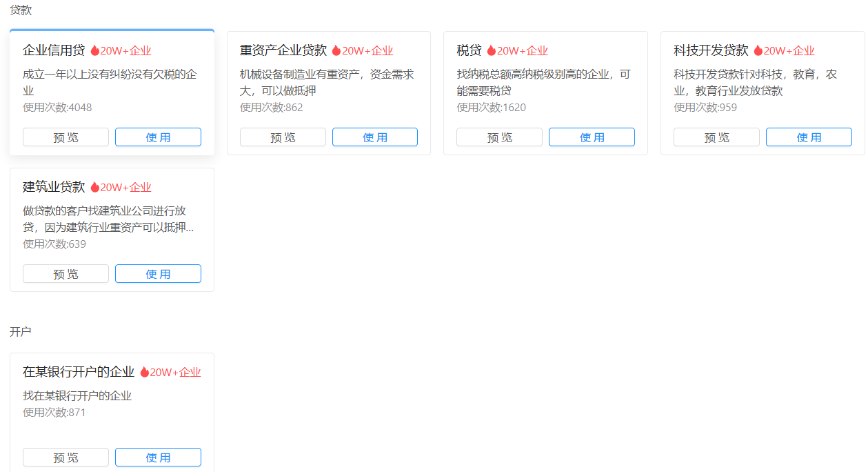Click the flame icon next to 企业信用贷
This screenshot has width=868, height=472.
coord(95,50)
